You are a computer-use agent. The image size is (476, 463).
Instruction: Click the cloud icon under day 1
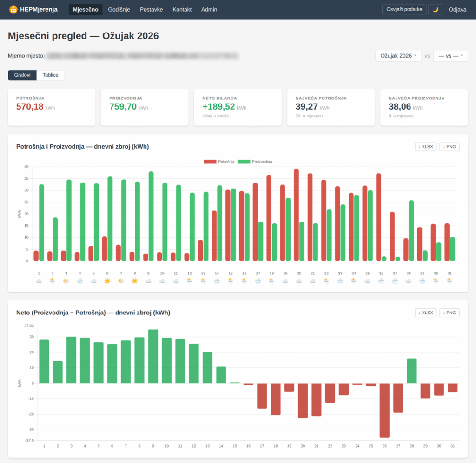[x=39, y=280]
